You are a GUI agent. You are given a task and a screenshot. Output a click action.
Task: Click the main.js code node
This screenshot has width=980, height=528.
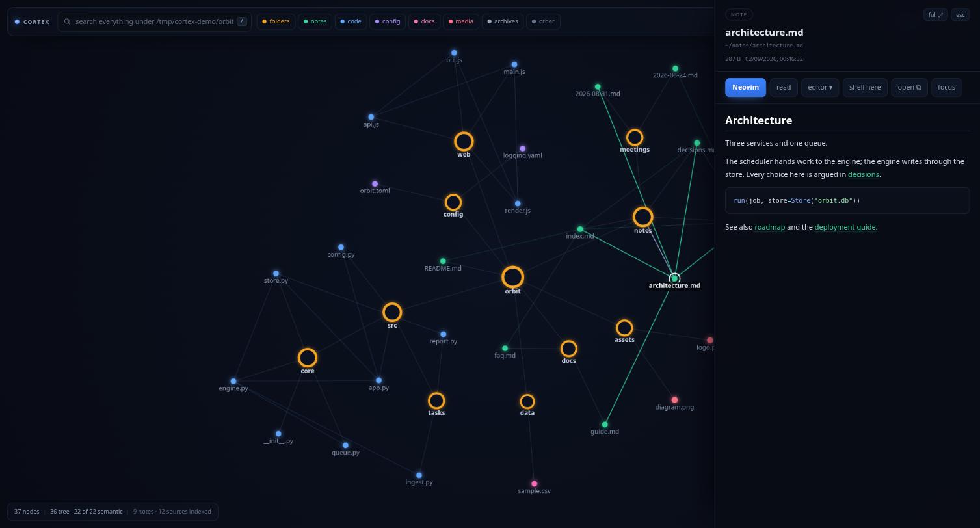click(x=514, y=65)
